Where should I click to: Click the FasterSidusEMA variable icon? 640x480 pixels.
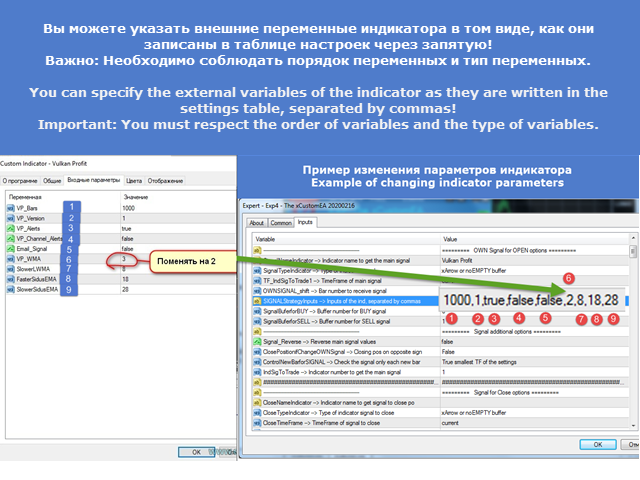pos(11,280)
